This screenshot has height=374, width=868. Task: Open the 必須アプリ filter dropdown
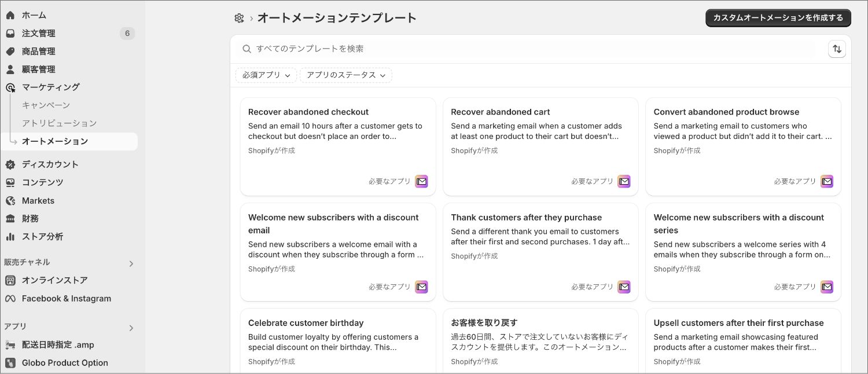point(266,75)
